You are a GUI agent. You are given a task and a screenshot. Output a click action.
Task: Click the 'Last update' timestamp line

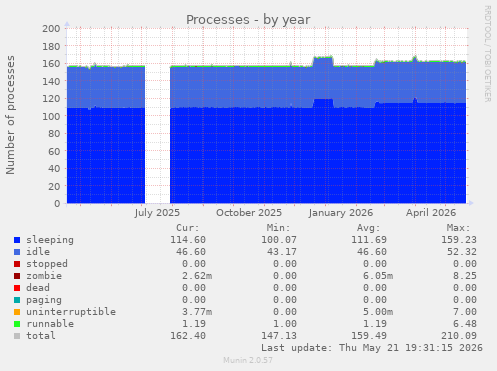pos(372,348)
